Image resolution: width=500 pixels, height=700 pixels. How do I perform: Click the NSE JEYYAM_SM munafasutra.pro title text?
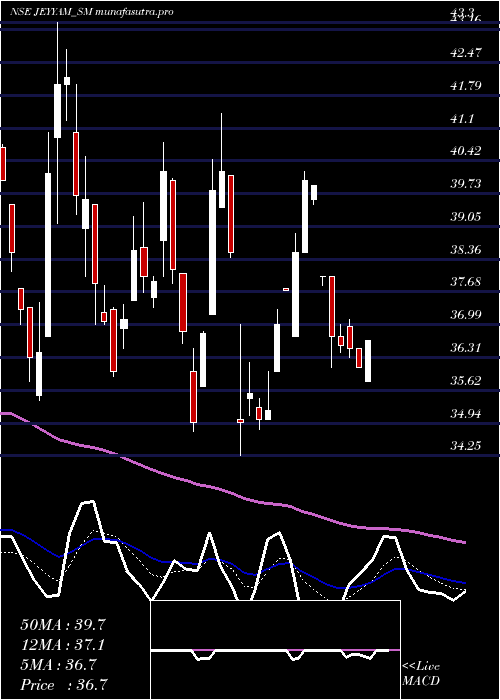[x=92, y=12]
